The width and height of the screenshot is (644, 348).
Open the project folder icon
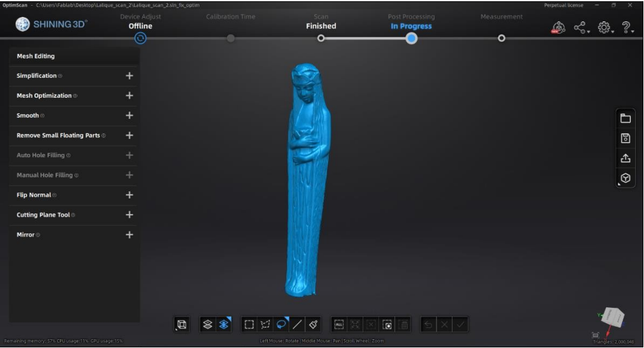pos(625,118)
